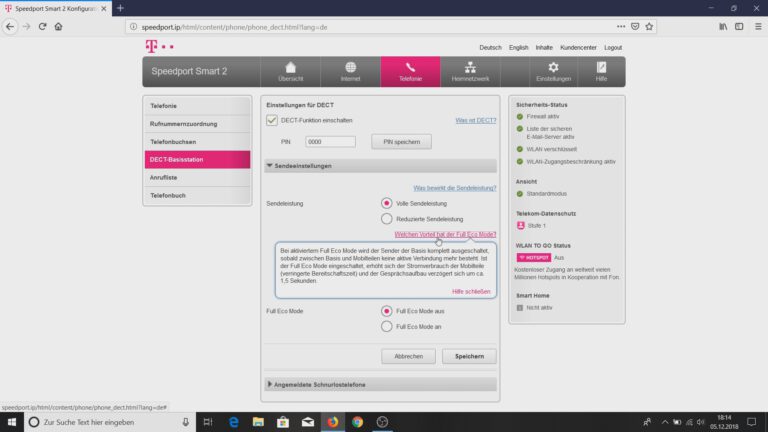Open the volume control in system tray
The image size is (768, 432).
[x=700, y=422]
